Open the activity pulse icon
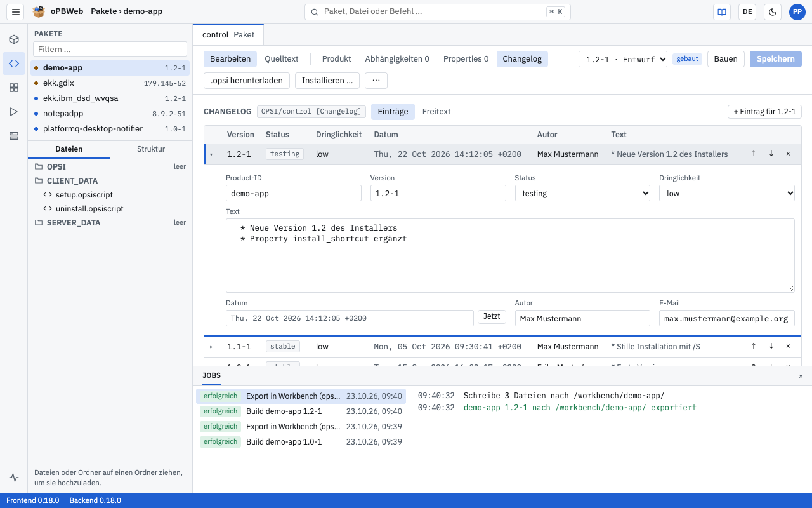The image size is (812, 508). coord(14,478)
